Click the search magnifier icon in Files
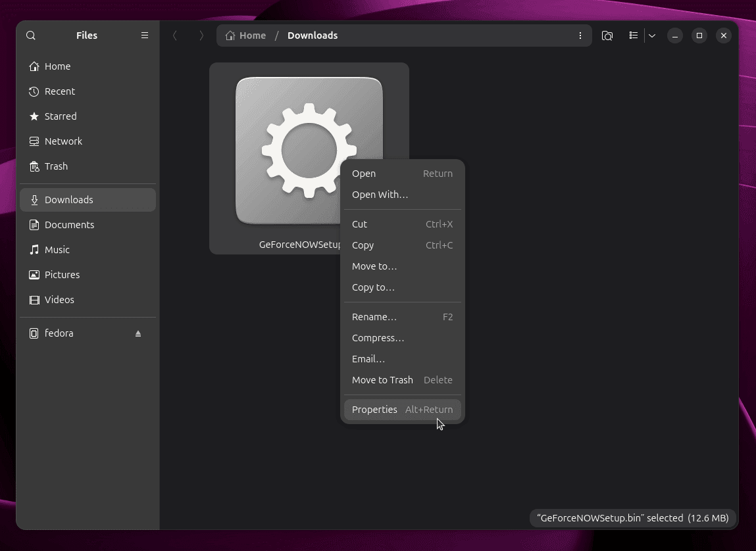Viewport: 756px width, 551px height. [31, 36]
